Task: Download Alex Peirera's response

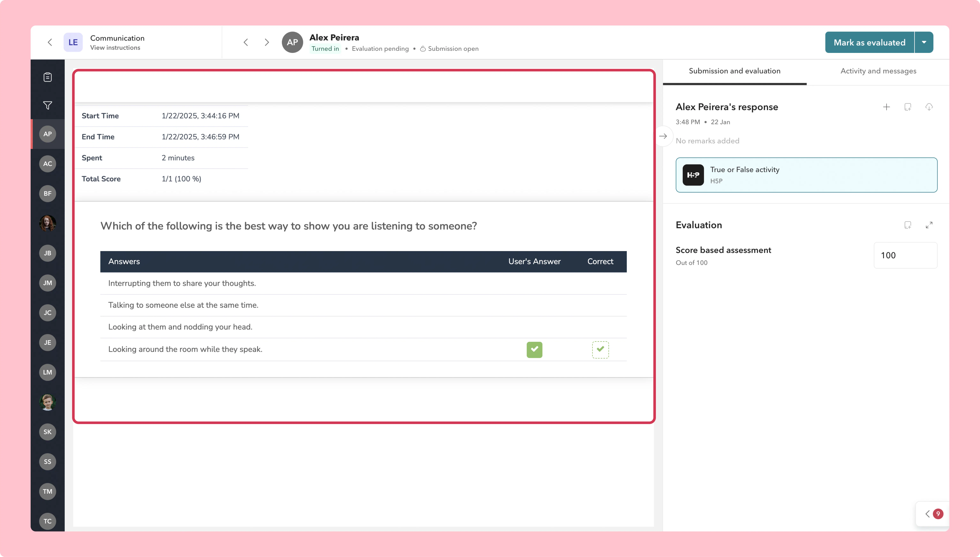Action: (929, 107)
